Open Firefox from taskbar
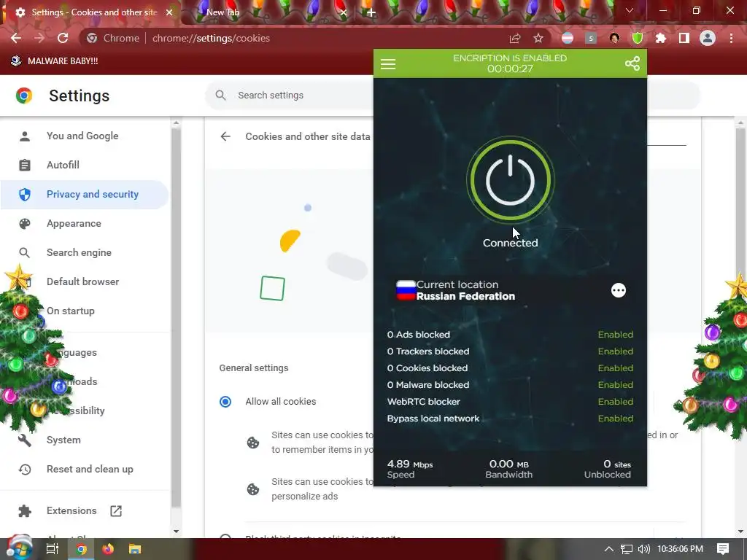This screenshot has height=560, width=747. tap(108, 549)
